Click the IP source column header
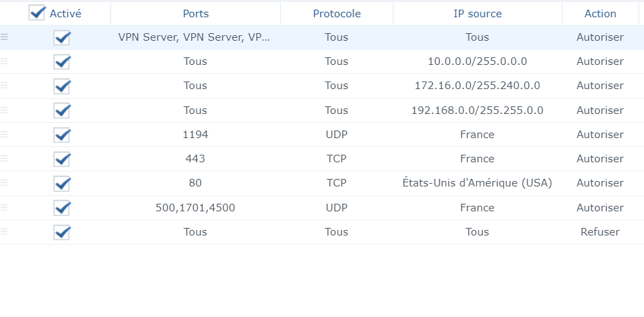 click(x=477, y=13)
